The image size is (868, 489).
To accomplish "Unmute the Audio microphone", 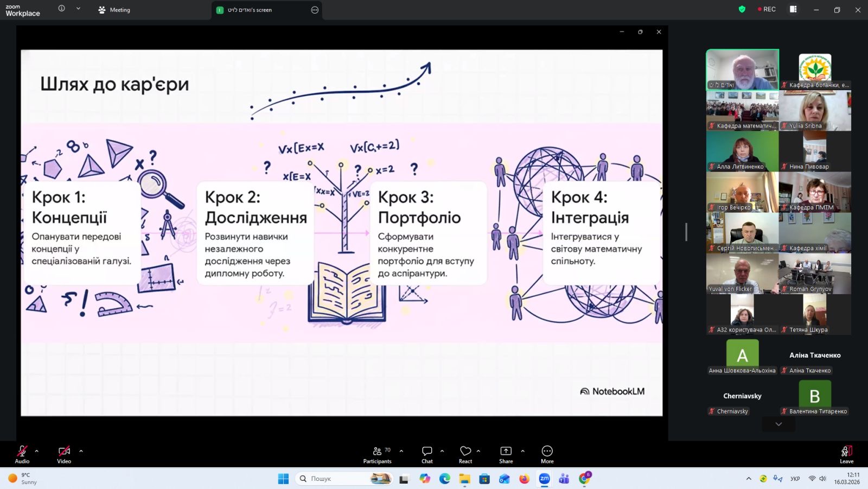I will click(x=22, y=454).
